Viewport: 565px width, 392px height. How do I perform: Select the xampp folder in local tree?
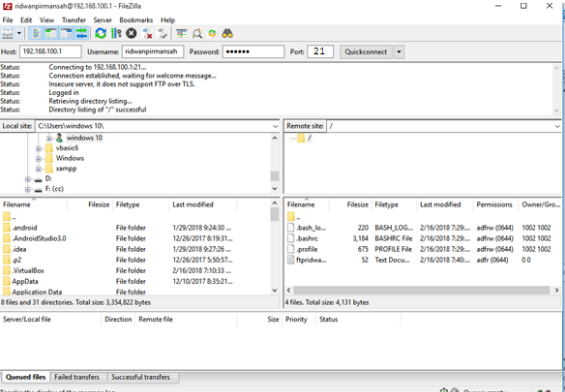(x=66, y=169)
